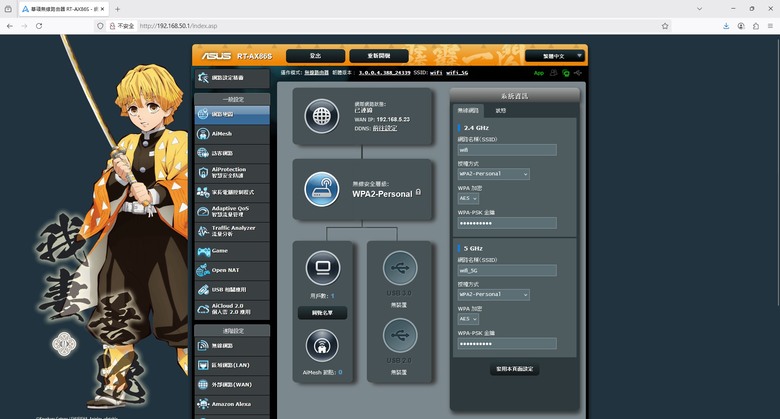Click the 無線路由器 operation mode link
Image resolution: width=780 pixels, height=419 pixels.
coord(316,73)
